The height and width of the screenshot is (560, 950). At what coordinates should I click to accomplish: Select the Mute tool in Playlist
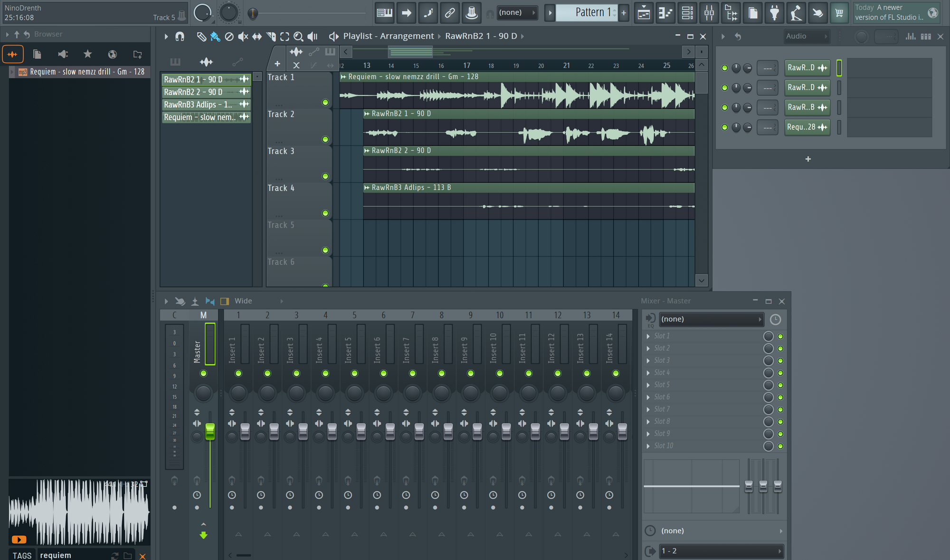(x=243, y=36)
